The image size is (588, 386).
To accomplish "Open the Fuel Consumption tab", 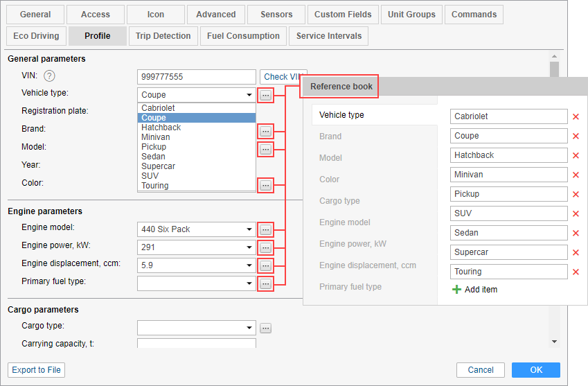I will (x=243, y=36).
